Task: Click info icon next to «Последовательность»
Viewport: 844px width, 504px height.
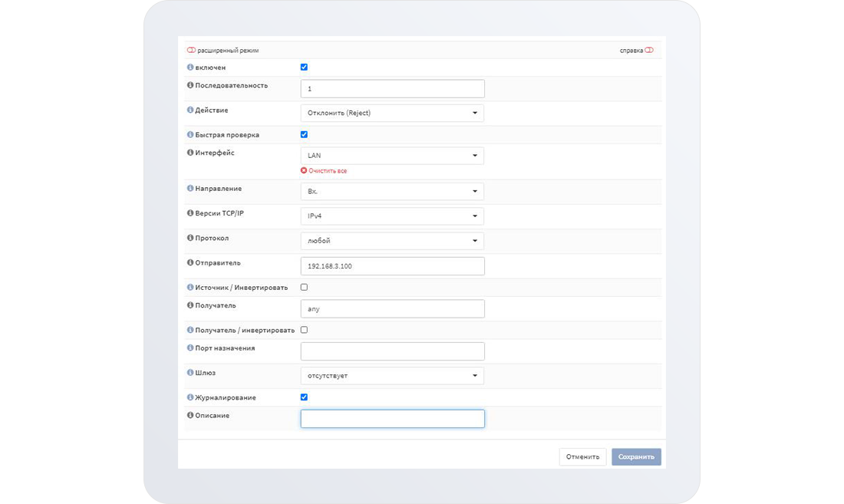Action: [x=190, y=85]
